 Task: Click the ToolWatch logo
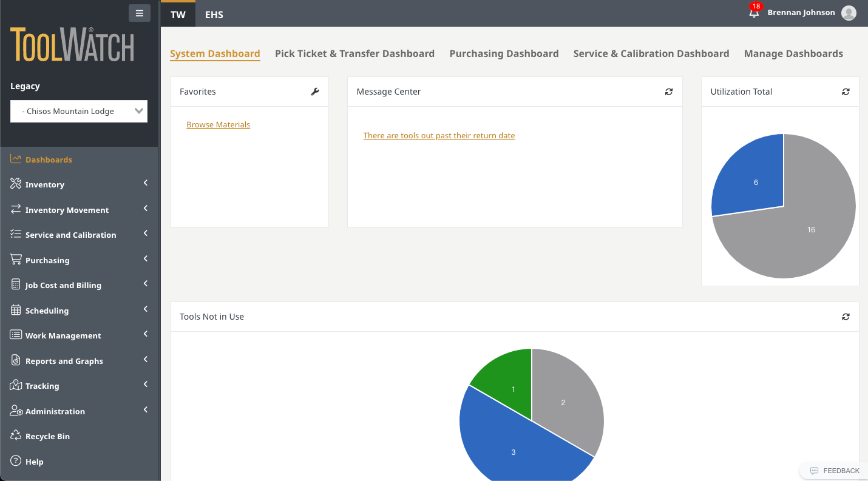click(72, 44)
